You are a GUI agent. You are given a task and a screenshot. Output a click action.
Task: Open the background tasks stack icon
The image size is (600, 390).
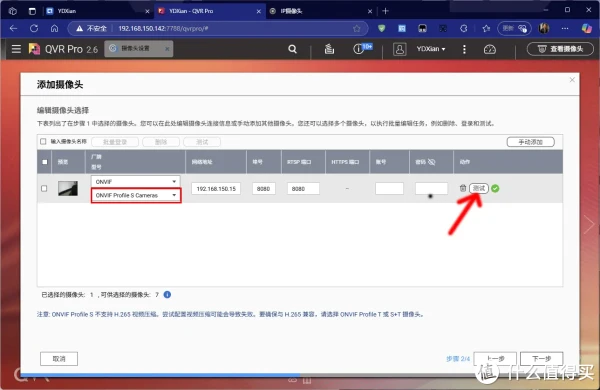(329, 49)
